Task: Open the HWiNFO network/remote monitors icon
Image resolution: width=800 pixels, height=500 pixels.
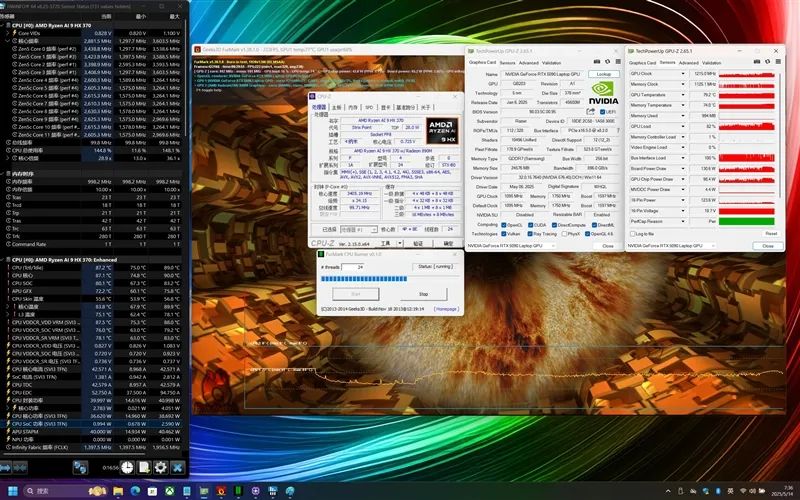Action: (x=80, y=467)
